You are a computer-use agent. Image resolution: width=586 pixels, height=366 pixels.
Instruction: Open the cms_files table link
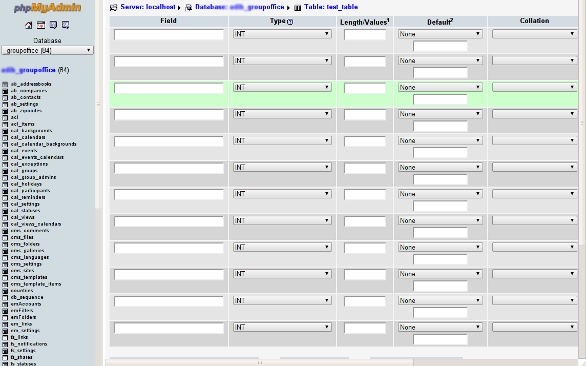22,237
